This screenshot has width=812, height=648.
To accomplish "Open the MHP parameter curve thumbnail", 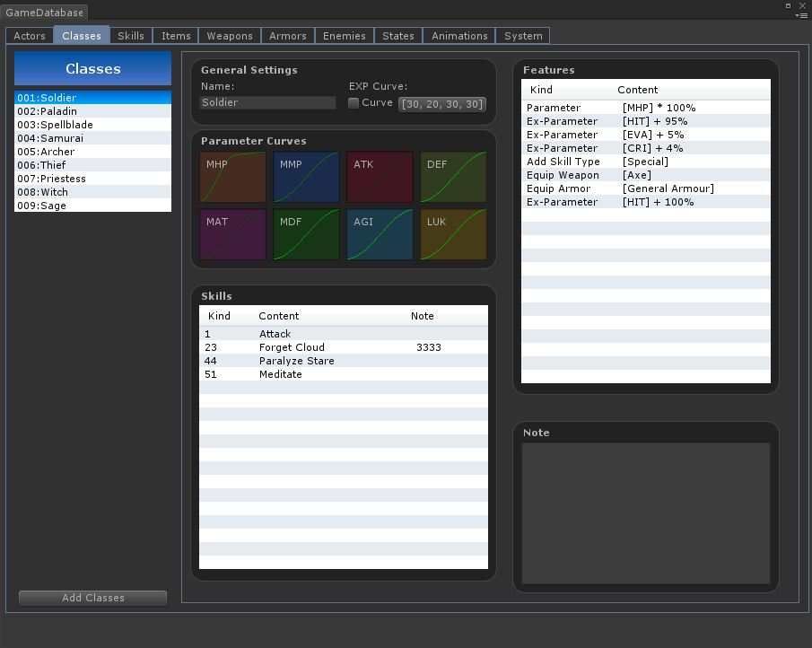I will [232, 177].
